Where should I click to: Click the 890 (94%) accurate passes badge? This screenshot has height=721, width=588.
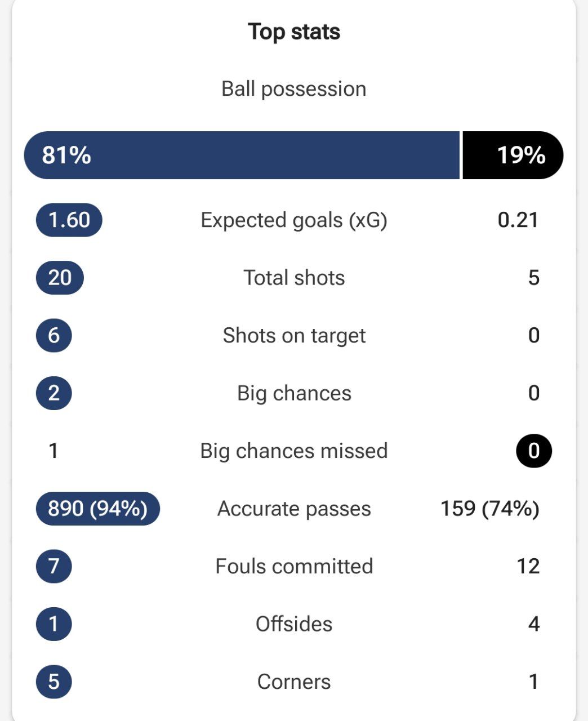click(97, 509)
